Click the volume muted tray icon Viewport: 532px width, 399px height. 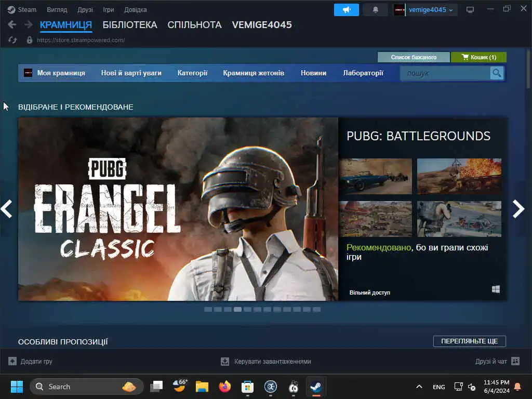472,387
